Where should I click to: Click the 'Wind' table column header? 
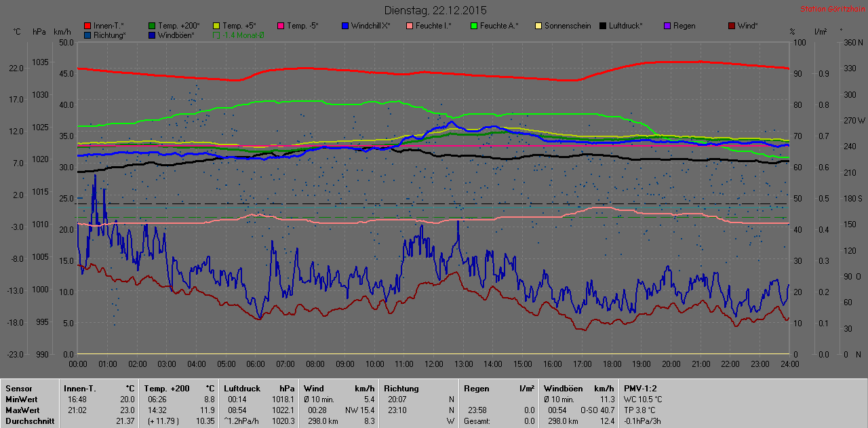tap(314, 389)
